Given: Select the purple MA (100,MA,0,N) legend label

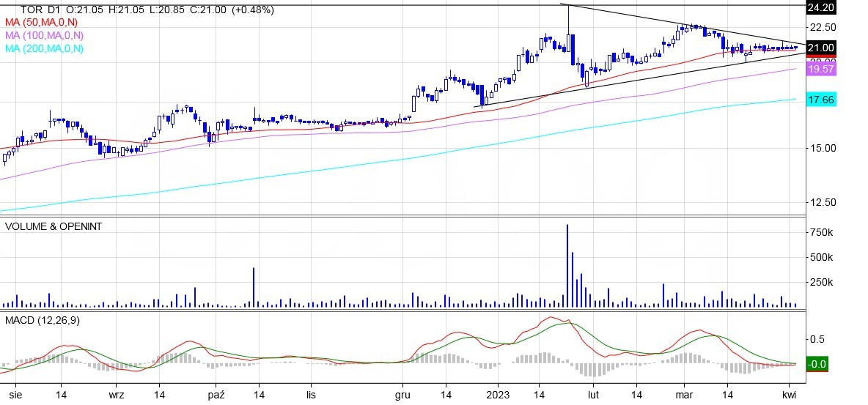Looking at the screenshot, I should coord(44,35).
